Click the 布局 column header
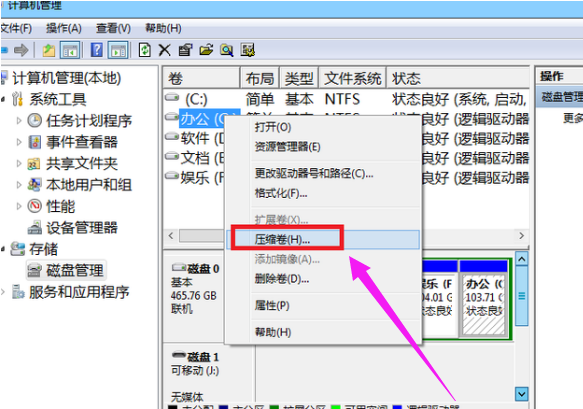Screen dimensions: 583x409 260,78
